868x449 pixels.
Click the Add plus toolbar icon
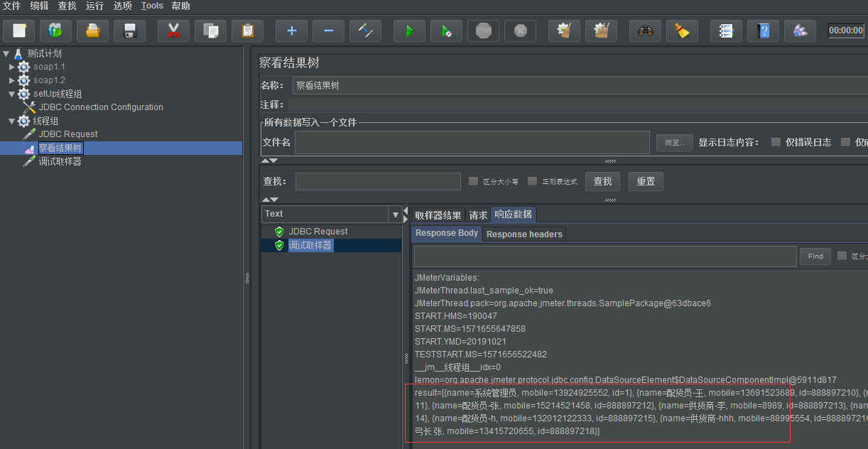(291, 31)
